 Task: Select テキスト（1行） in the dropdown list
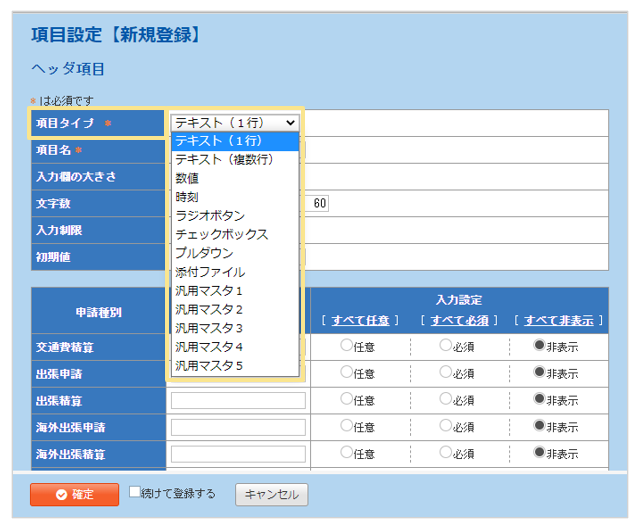[235, 141]
